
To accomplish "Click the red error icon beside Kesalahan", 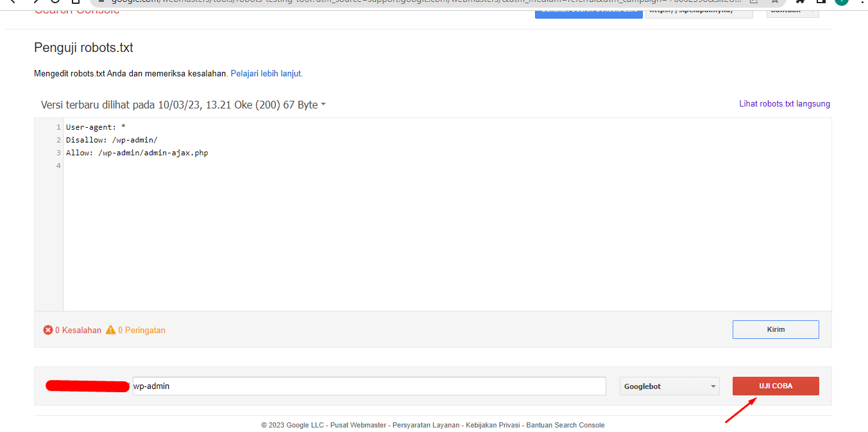I will (48, 330).
